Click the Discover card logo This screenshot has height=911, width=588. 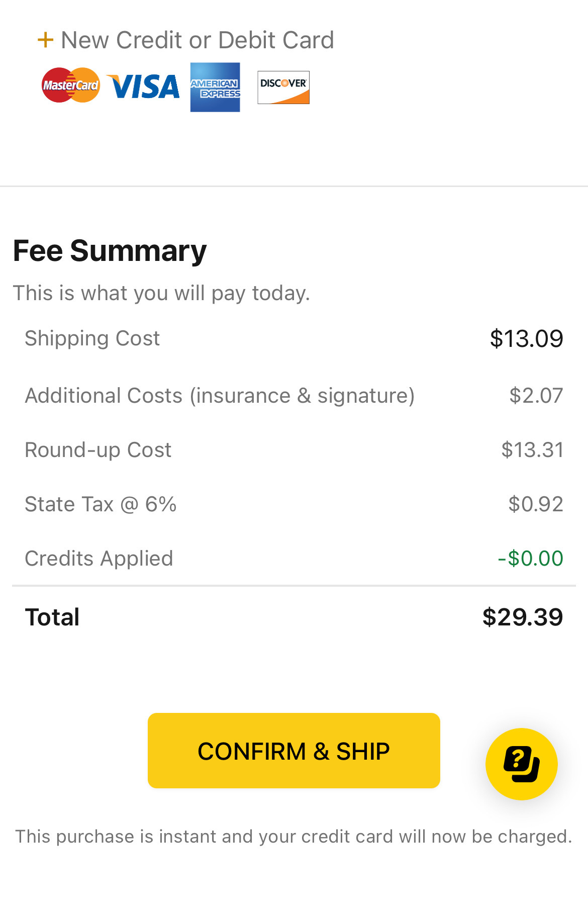(283, 87)
